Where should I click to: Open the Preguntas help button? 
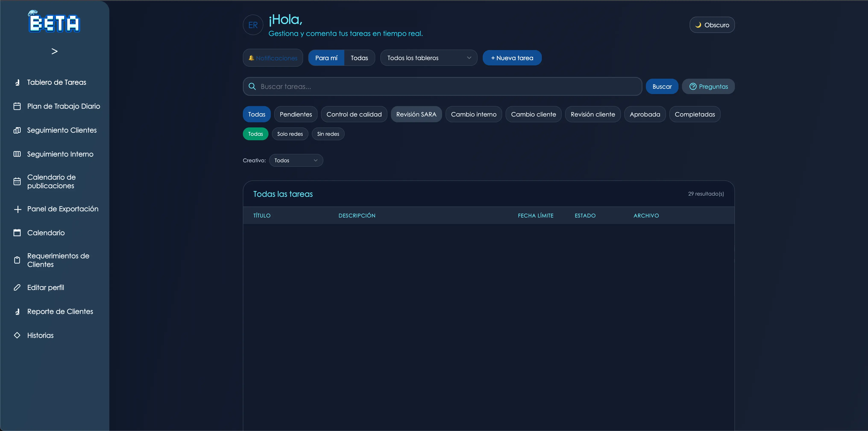[708, 86]
